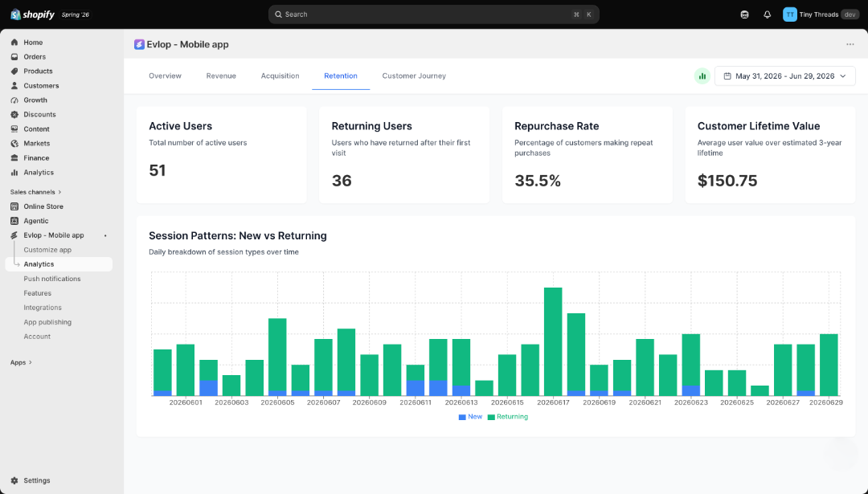
Task: Click the 20260623 axis label
Action: [x=691, y=402]
